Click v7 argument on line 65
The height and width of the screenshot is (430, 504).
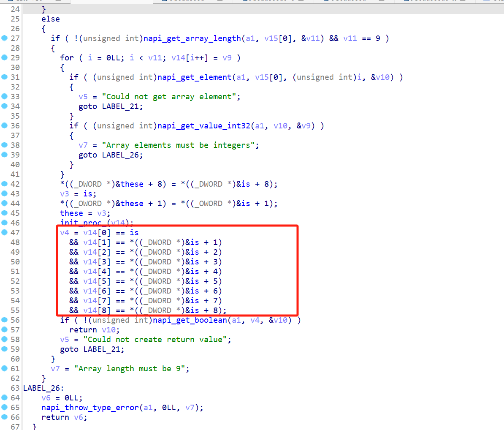(x=190, y=408)
